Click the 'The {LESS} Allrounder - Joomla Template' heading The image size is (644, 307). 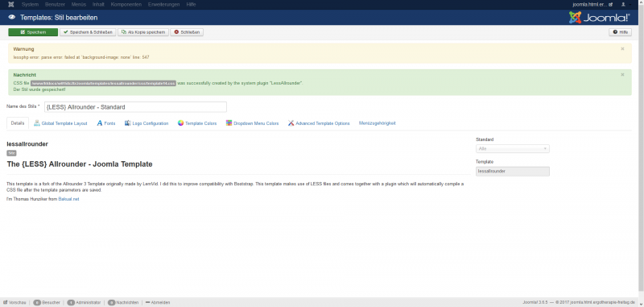coord(80,164)
